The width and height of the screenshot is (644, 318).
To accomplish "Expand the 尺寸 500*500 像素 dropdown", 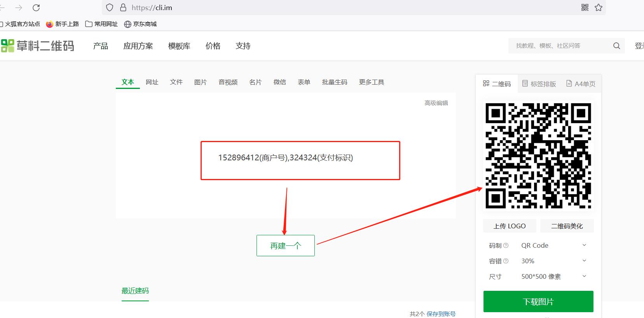I will click(x=554, y=276).
